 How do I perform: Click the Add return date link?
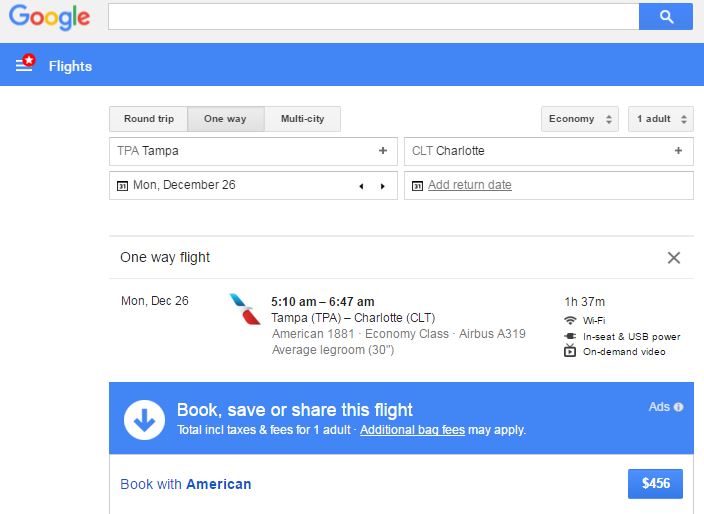coord(470,185)
